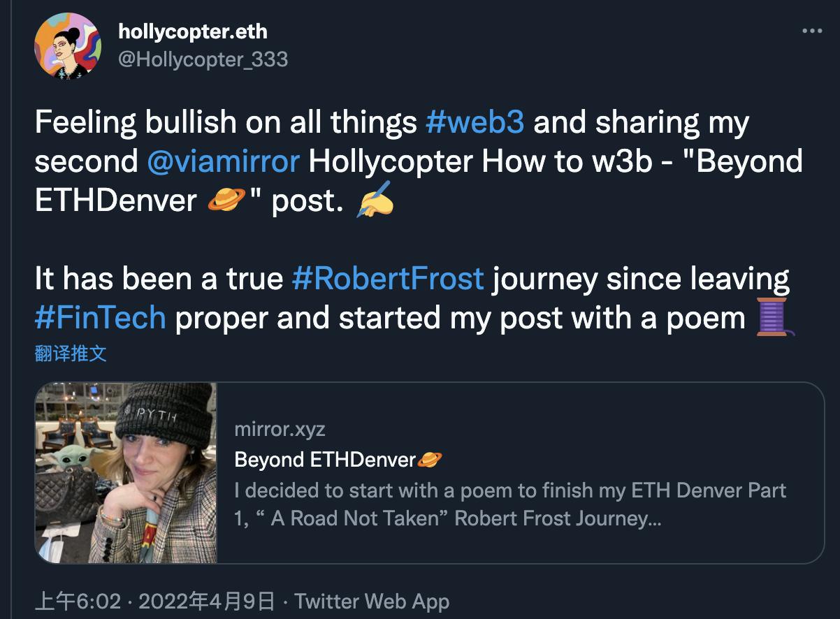Click the ringed planet emoji in tweet text

tap(226, 201)
